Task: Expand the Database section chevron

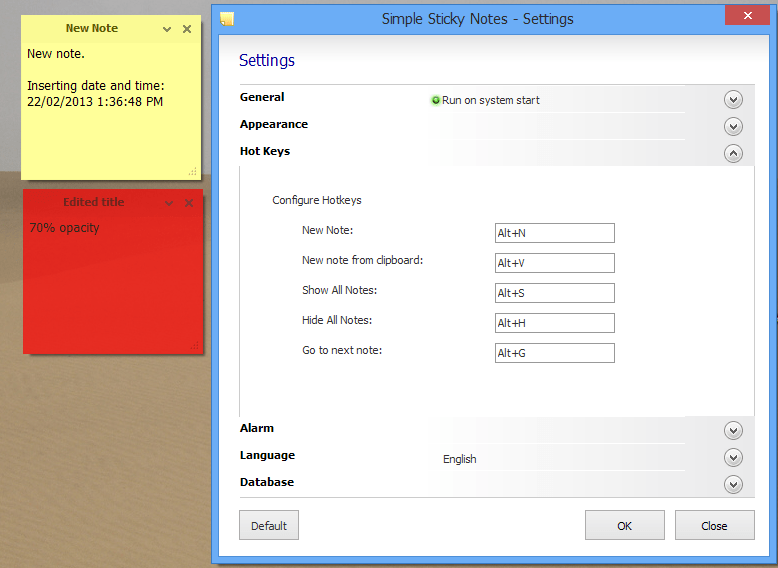Action: coord(733,484)
